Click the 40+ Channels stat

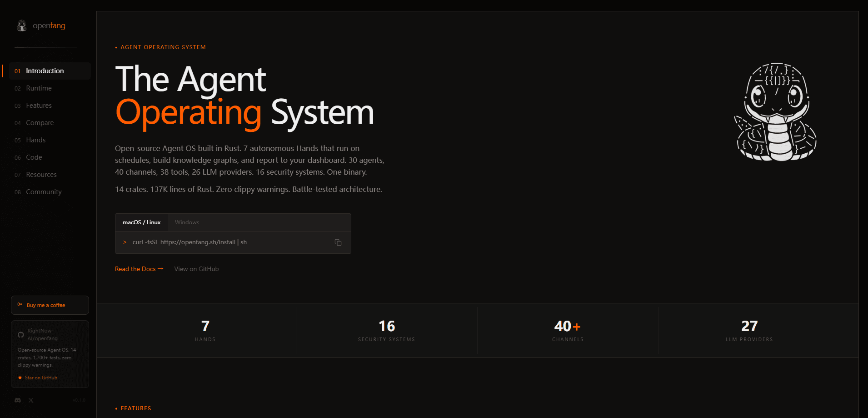pos(568,331)
